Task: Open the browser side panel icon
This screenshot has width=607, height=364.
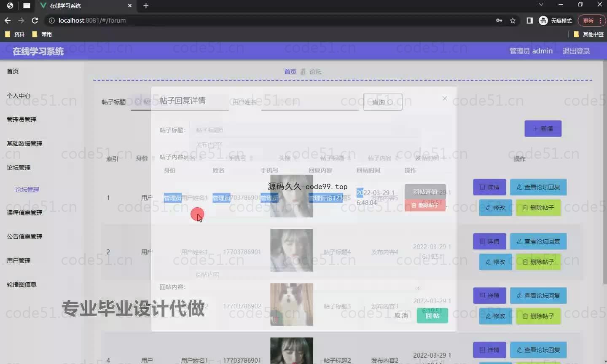Action: click(529, 20)
